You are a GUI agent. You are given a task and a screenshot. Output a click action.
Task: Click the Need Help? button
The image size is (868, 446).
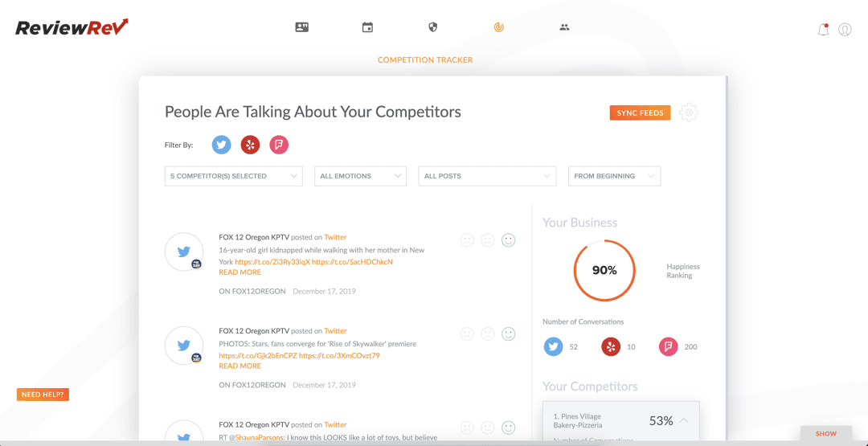point(43,395)
